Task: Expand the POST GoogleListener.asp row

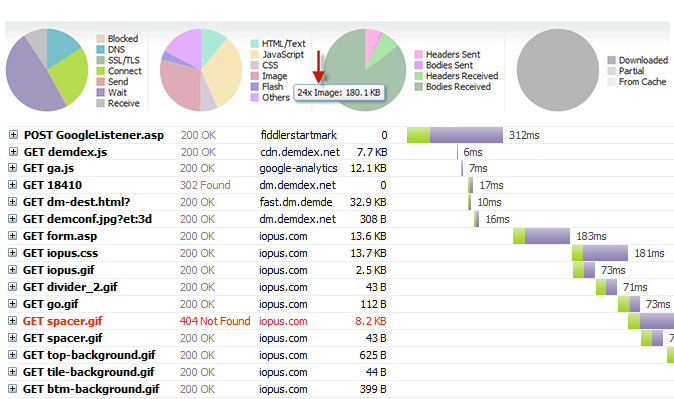Action: [x=13, y=135]
